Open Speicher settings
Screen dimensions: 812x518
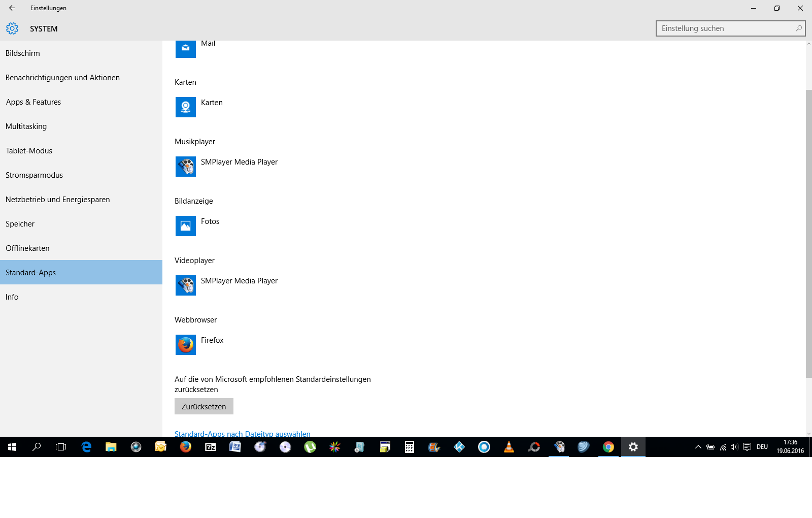[x=81, y=224]
